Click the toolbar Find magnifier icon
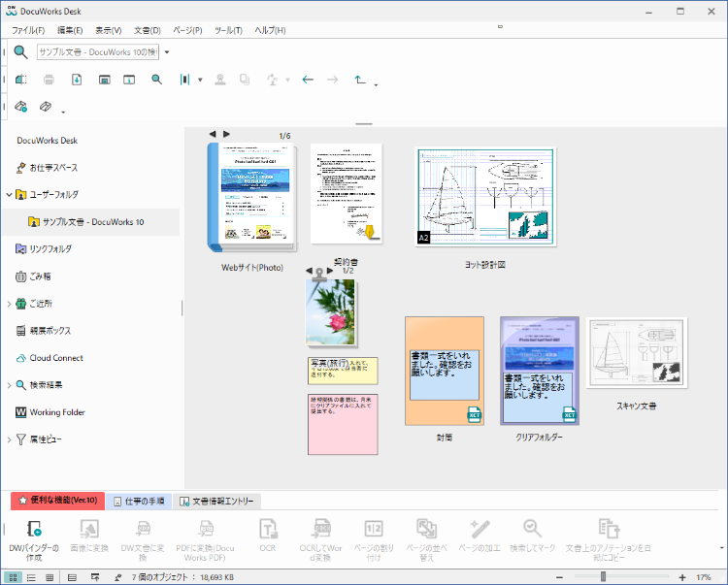The height and width of the screenshot is (585, 728). click(157, 80)
